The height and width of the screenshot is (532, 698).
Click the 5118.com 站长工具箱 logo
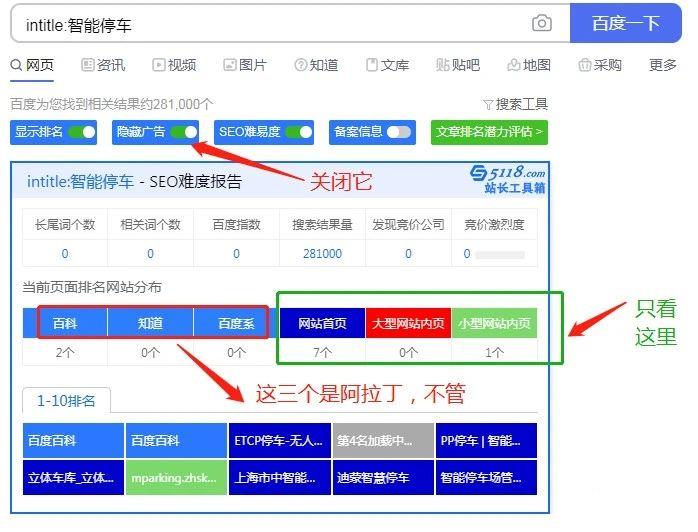[x=507, y=179]
